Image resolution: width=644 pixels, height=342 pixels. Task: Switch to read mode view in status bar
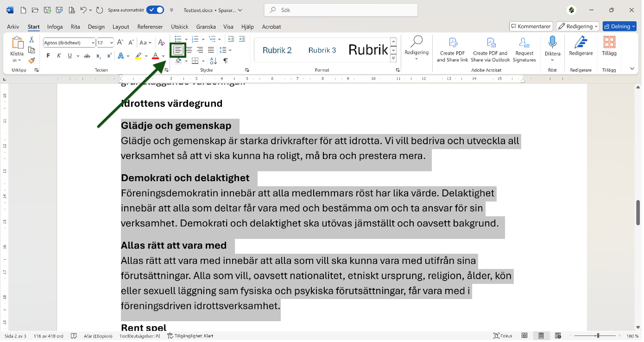[524, 336]
